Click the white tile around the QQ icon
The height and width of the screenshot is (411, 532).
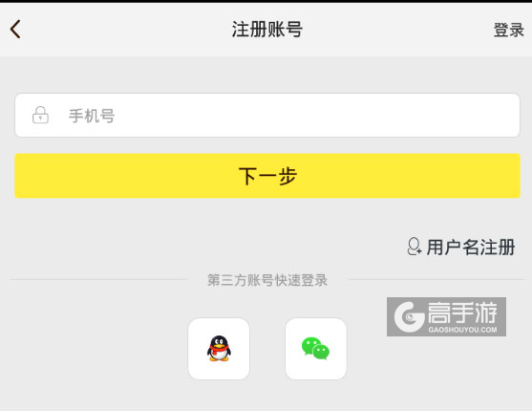tap(219, 349)
